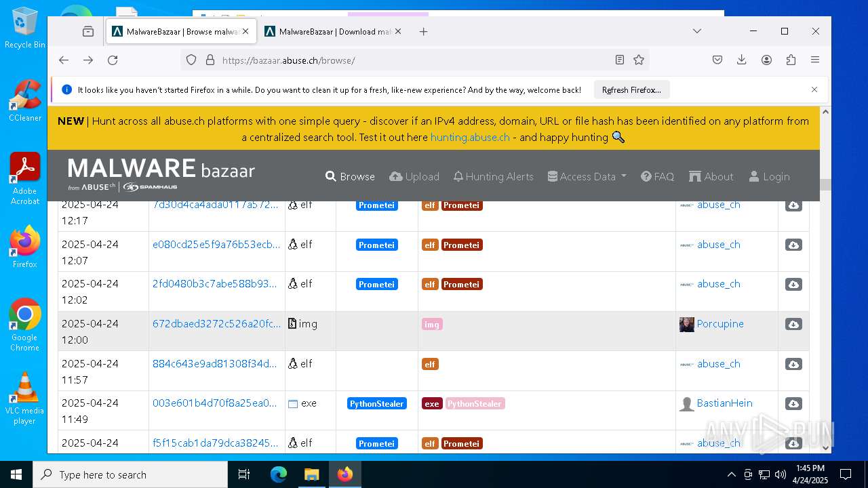Open reporter Porcupine profile link
Image resolution: width=868 pixels, height=488 pixels.
720,323
